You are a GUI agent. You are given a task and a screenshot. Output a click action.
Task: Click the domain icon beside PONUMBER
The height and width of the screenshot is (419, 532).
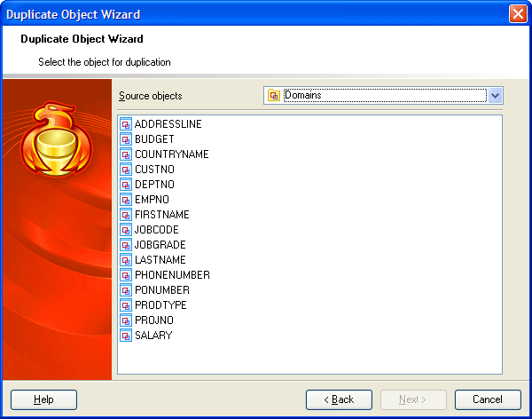click(x=126, y=290)
